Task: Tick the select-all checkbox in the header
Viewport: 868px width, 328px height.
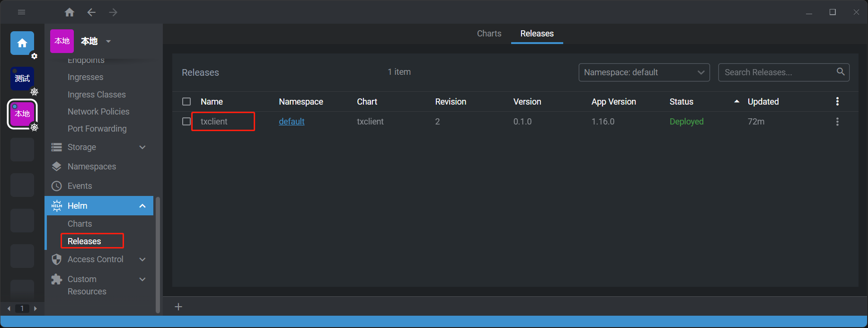Action: point(186,102)
